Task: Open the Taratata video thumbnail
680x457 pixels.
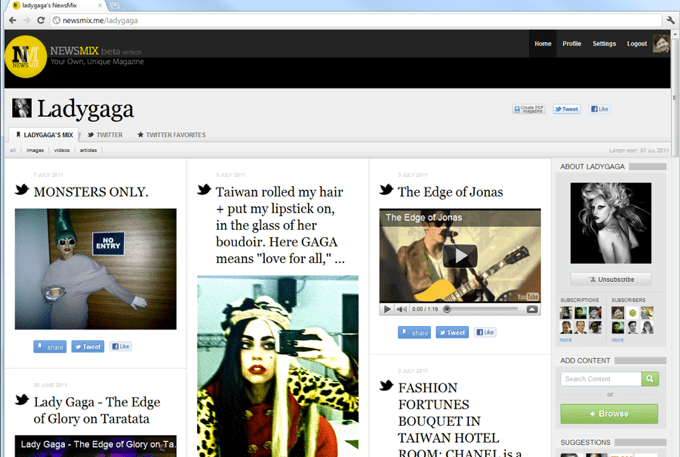Action: point(95,446)
